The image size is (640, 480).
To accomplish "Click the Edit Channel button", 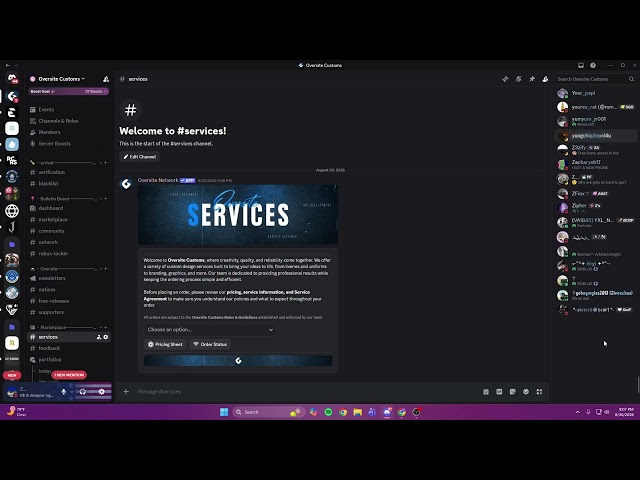I will (140, 157).
